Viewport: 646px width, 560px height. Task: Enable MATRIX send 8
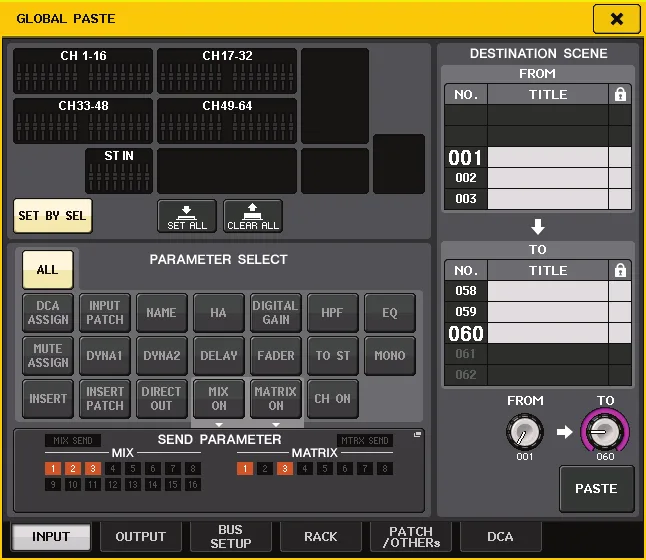(385, 469)
